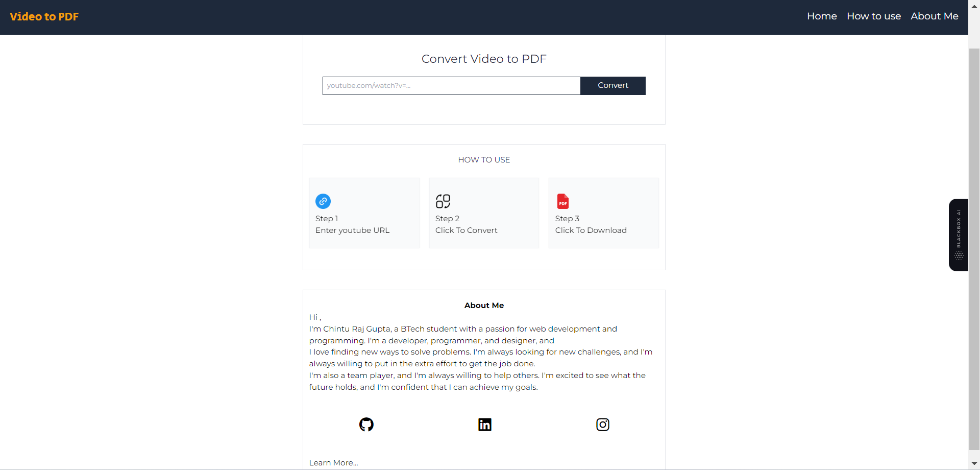This screenshot has height=470, width=980.
Task: Focus the YouTube URL input field
Action: 451,86
